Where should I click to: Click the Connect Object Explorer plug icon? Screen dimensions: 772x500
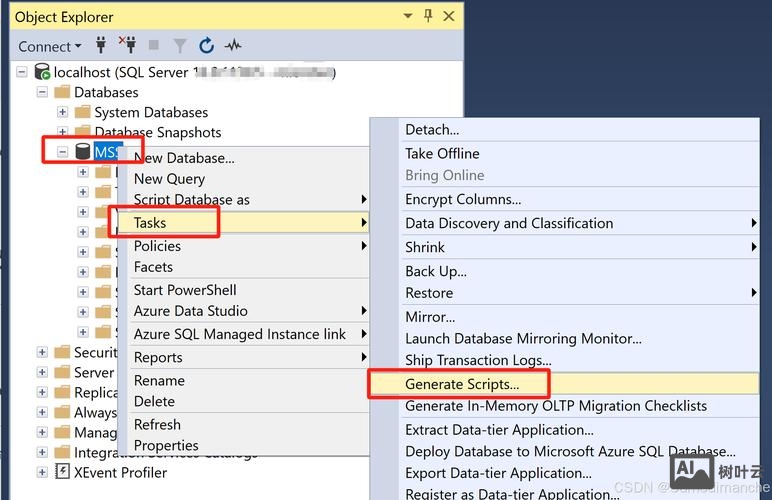[101, 45]
